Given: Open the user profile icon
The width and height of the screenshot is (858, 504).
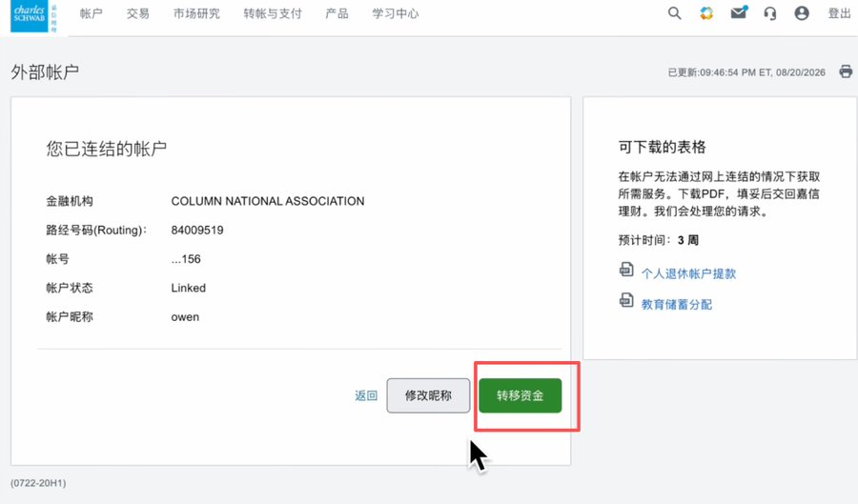Looking at the screenshot, I should point(802,13).
